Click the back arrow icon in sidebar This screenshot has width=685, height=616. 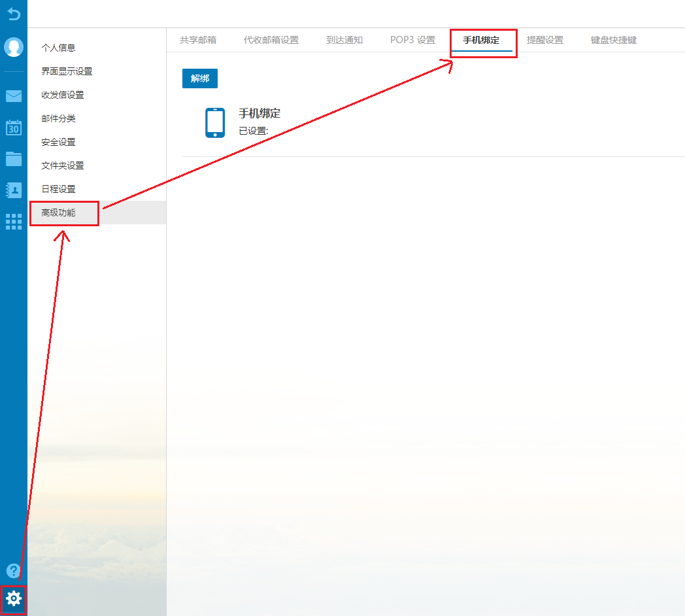[x=14, y=13]
